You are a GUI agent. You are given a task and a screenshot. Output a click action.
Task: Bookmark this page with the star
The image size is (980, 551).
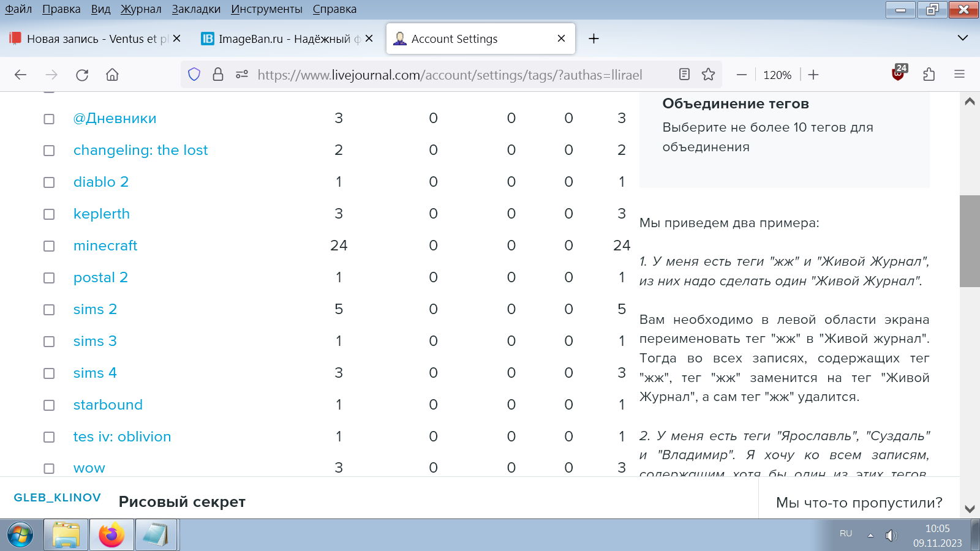click(709, 75)
